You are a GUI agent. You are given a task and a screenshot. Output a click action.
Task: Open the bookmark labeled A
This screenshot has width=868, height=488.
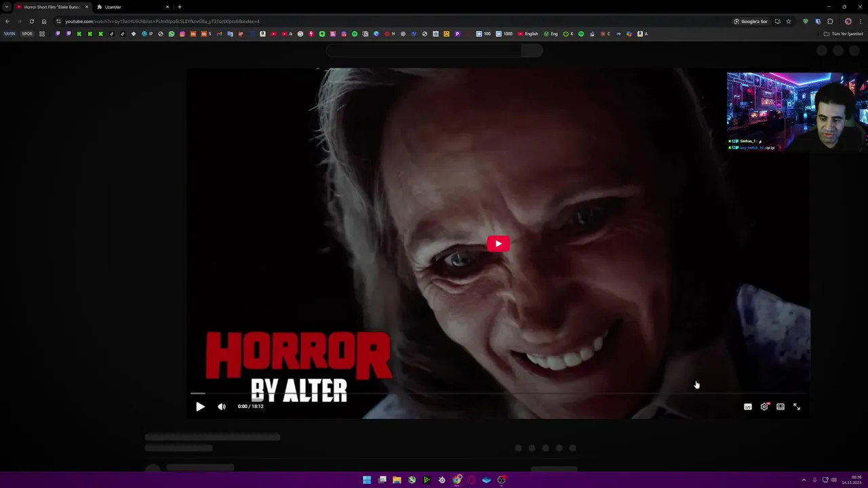642,34
